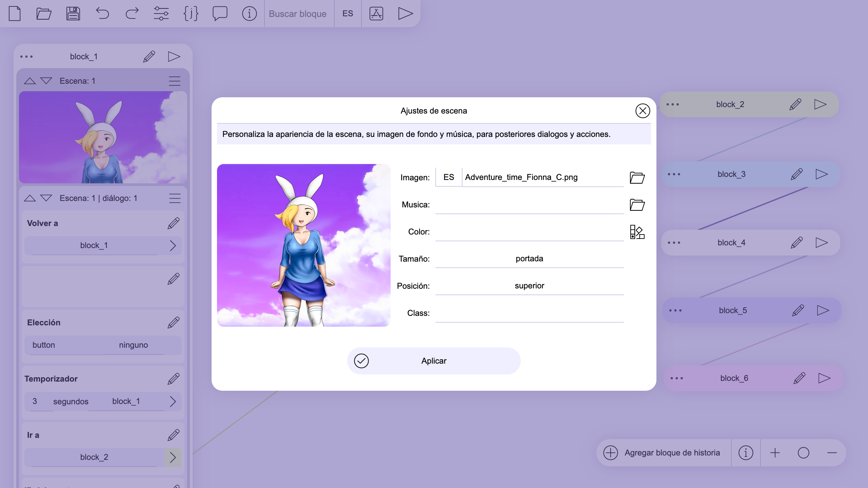
Task: Browse for a music file
Action: coord(637,205)
